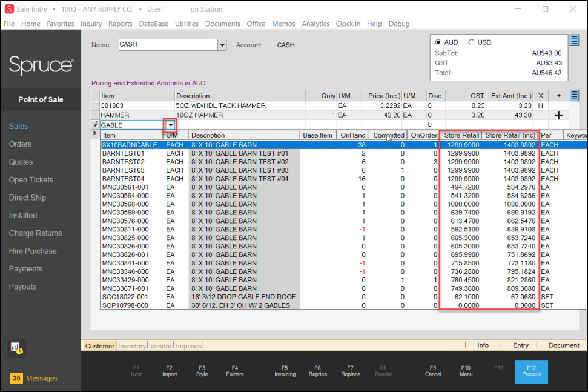
Task: Open the Help menu
Action: (x=374, y=24)
